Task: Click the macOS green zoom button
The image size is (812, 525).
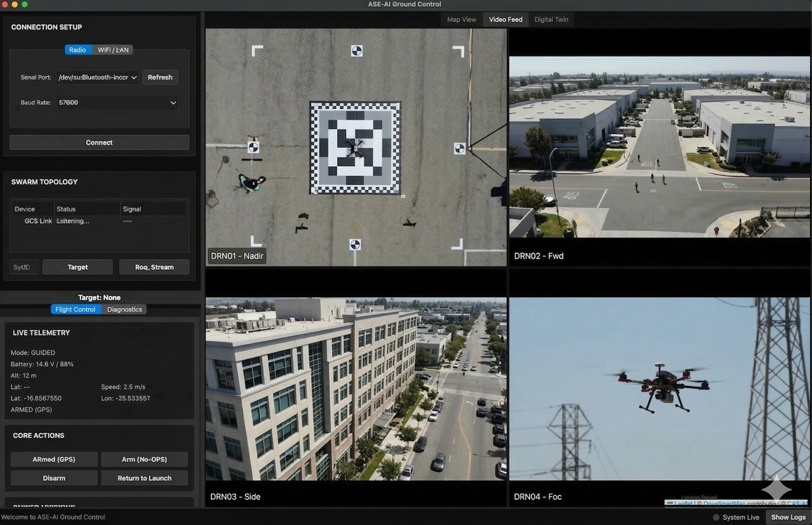Action: pyautogui.click(x=25, y=4)
